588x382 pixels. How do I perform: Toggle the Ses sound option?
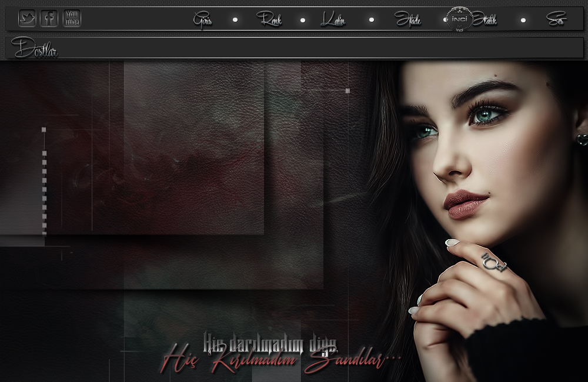[556, 21]
